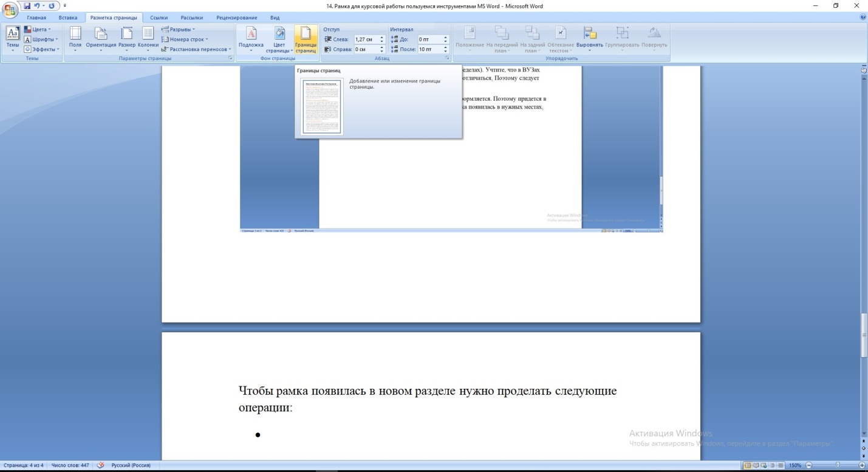
Task: Click the zoom slider handle
Action: coord(838,465)
